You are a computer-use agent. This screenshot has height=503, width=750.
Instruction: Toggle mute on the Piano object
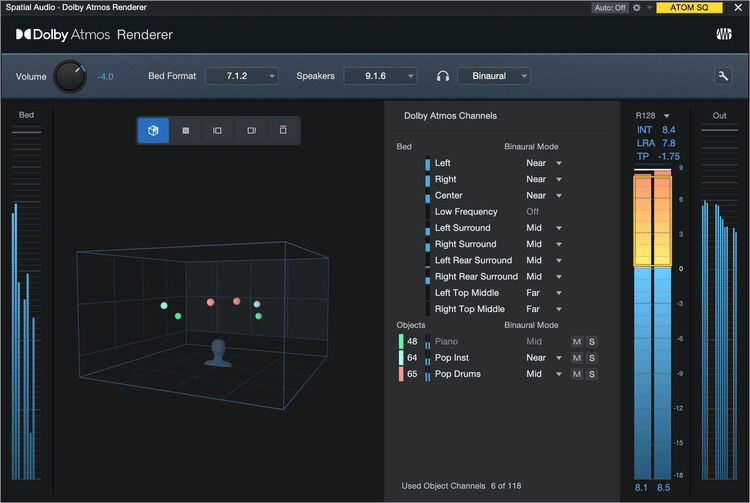576,342
